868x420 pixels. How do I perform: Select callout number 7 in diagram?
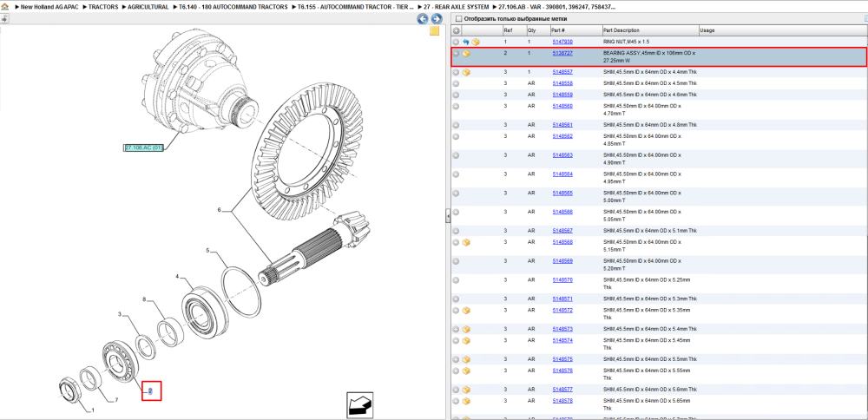116,400
